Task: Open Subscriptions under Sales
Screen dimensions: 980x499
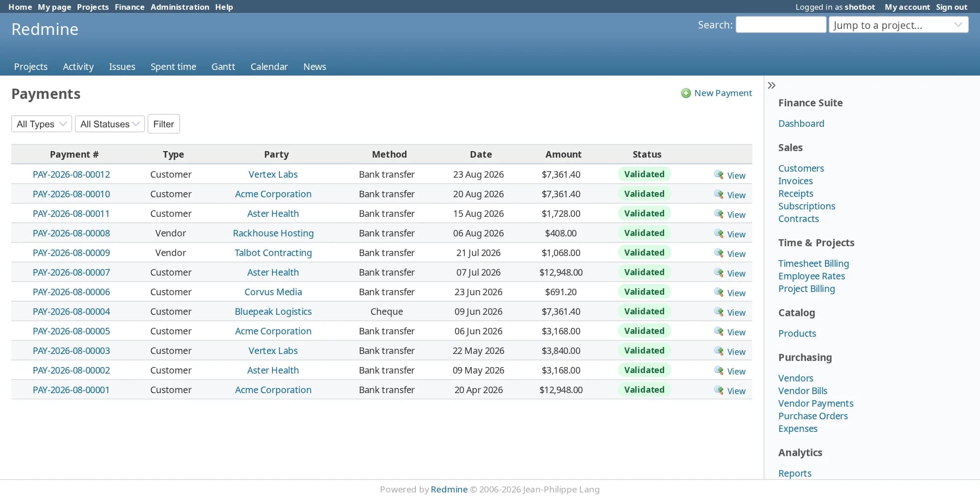Action: (x=806, y=206)
